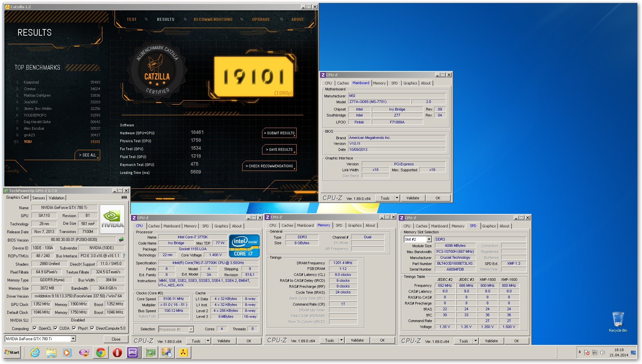Click OK in the CPU-Z SPD window
Viewport: 642px width, 364px height.
pyautogui.click(x=516, y=341)
